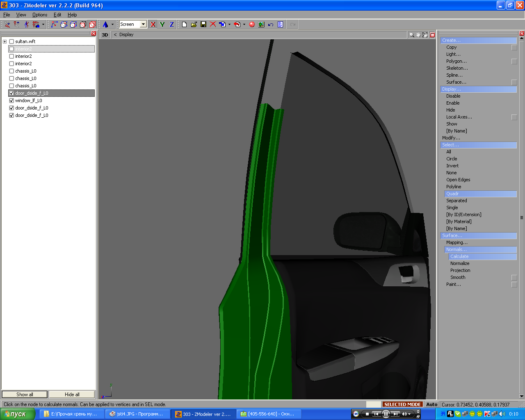Screen dimensions: 525x420
Task: Click the X axis constraint button
Action: coord(153,25)
